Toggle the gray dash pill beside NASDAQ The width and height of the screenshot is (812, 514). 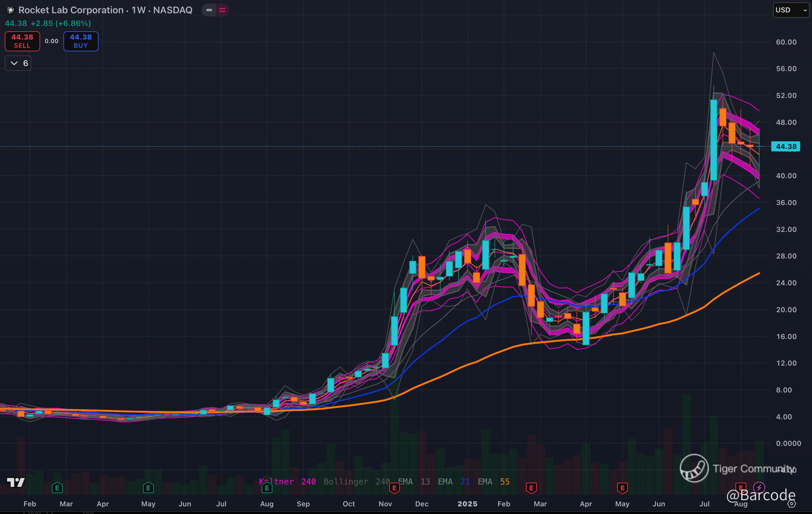tap(209, 10)
